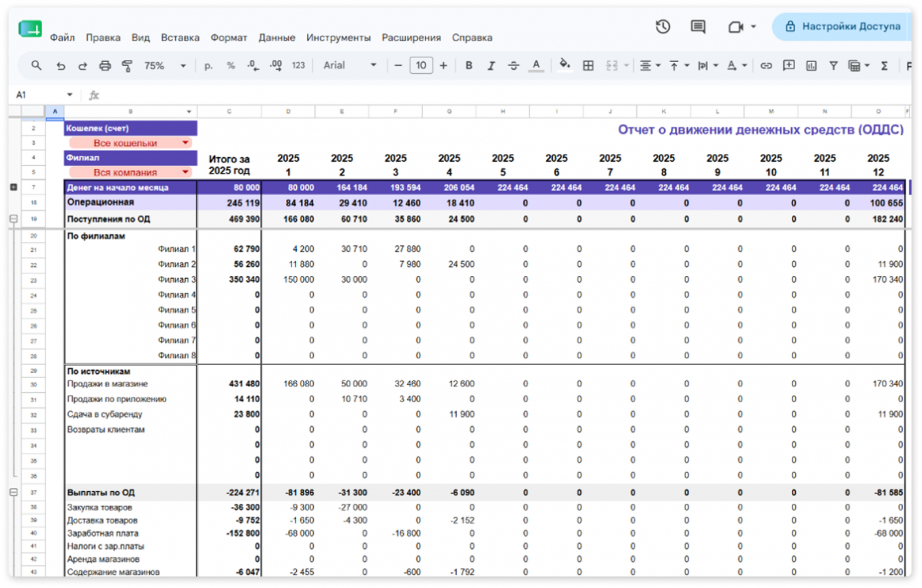The image size is (922, 588).
Task: Open version history clock icon
Action: 663,26
